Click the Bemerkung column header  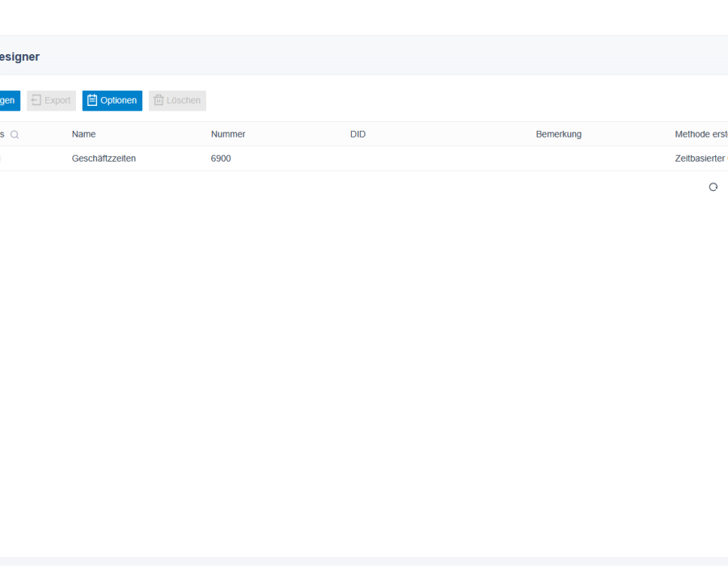coord(558,134)
